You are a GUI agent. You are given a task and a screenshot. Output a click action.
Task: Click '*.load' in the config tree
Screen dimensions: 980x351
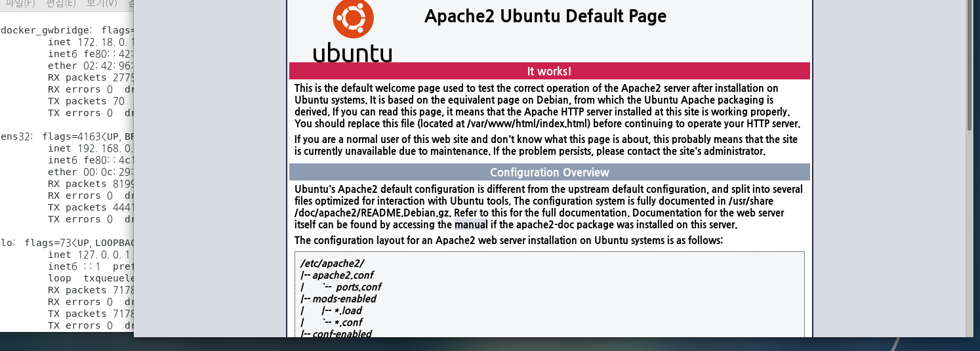pos(348,310)
